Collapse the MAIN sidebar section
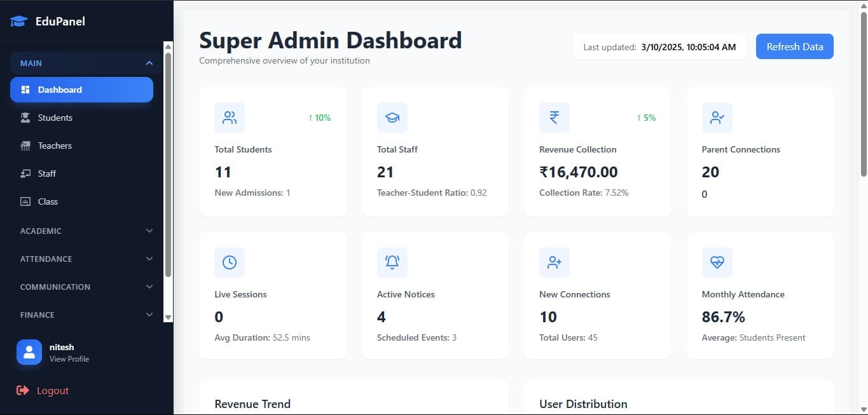The height and width of the screenshot is (415, 868). click(x=86, y=63)
